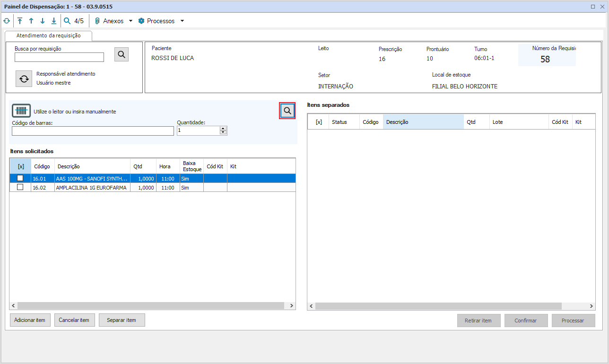Open the Anexos attachments menu
Screen dimensions: 609x364
tap(113, 21)
